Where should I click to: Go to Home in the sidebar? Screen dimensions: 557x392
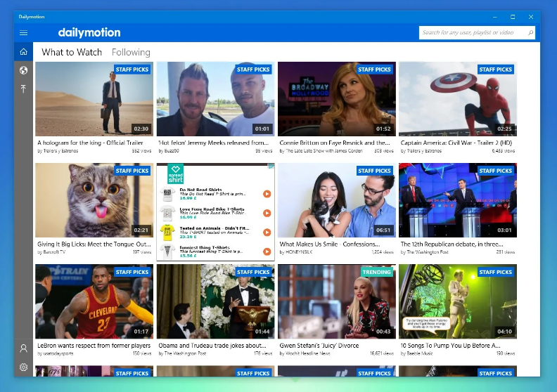pyautogui.click(x=23, y=52)
